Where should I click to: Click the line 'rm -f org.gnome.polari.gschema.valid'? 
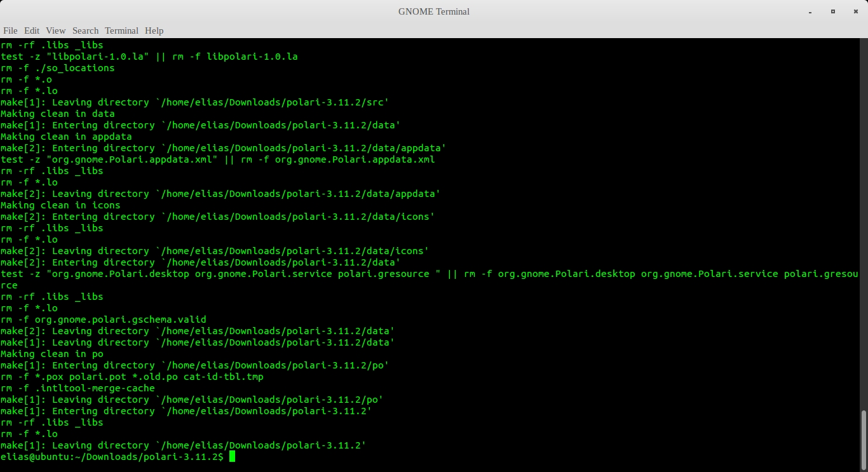[x=104, y=320]
